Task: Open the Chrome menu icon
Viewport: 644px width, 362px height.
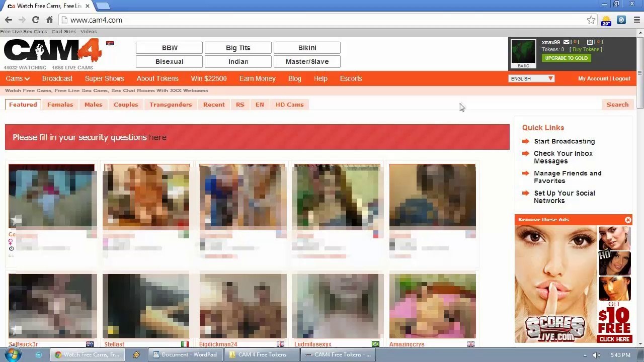Action: point(636,20)
